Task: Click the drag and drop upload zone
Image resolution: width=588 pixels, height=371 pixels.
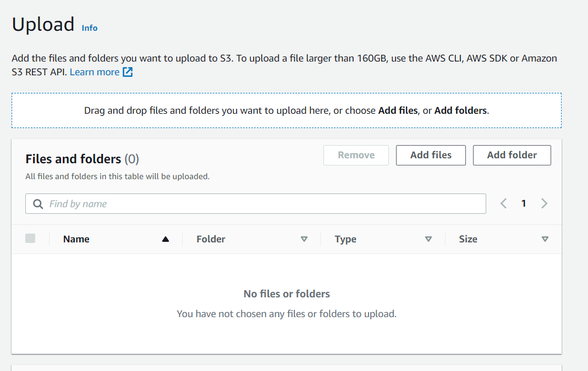Action: (287, 110)
